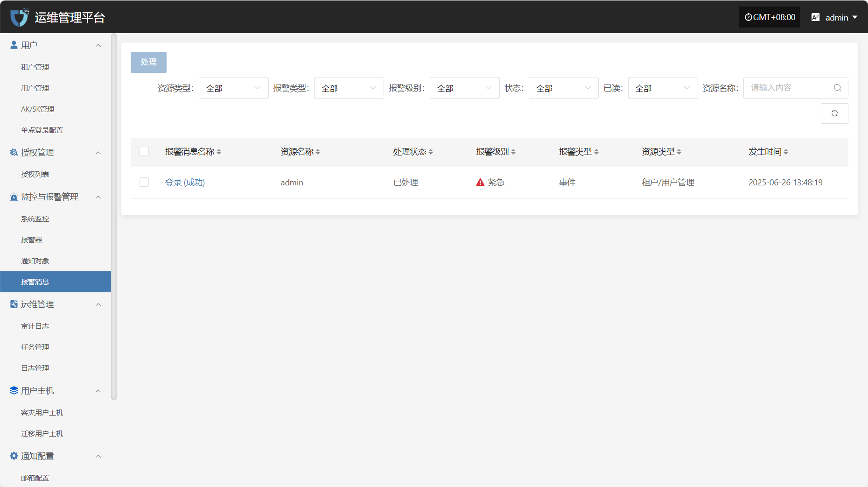Open the 登录 (成功) alarm link
The height and width of the screenshot is (487, 868).
(x=185, y=182)
